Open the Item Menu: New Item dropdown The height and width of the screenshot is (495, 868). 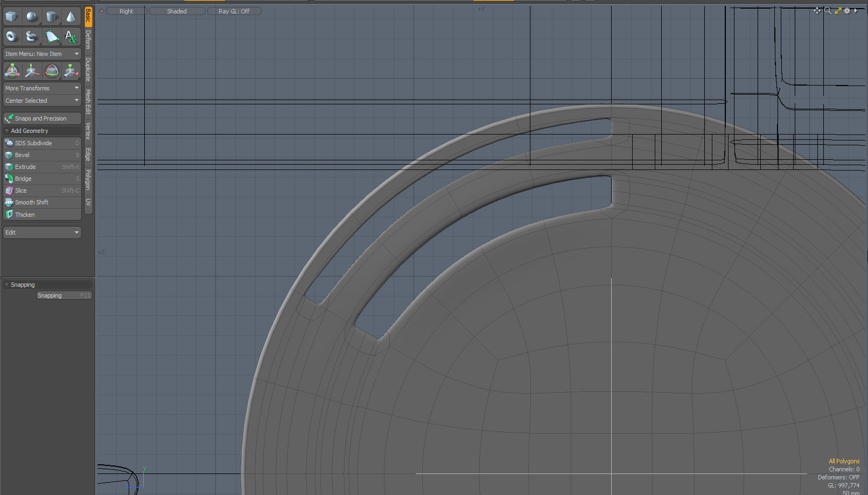[42, 54]
